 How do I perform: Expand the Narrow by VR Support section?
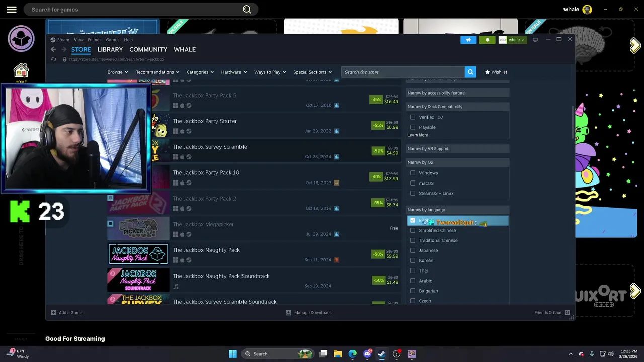coord(457,149)
